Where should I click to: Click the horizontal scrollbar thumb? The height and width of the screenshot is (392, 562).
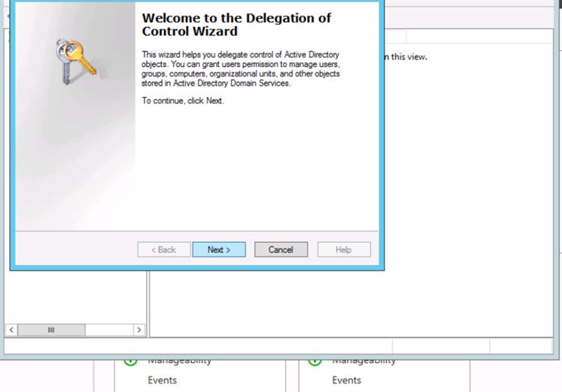pyautogui.click(x=52, y=330)
